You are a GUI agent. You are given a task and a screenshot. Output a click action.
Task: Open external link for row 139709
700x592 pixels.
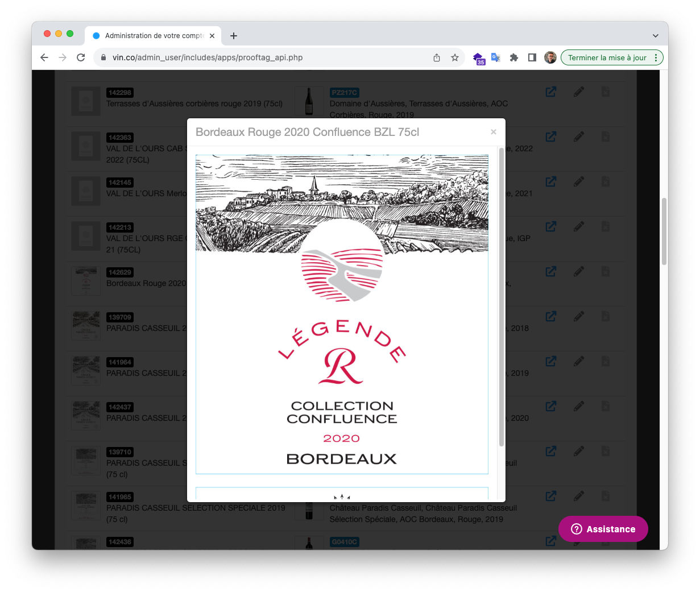(x=551, y=316)
